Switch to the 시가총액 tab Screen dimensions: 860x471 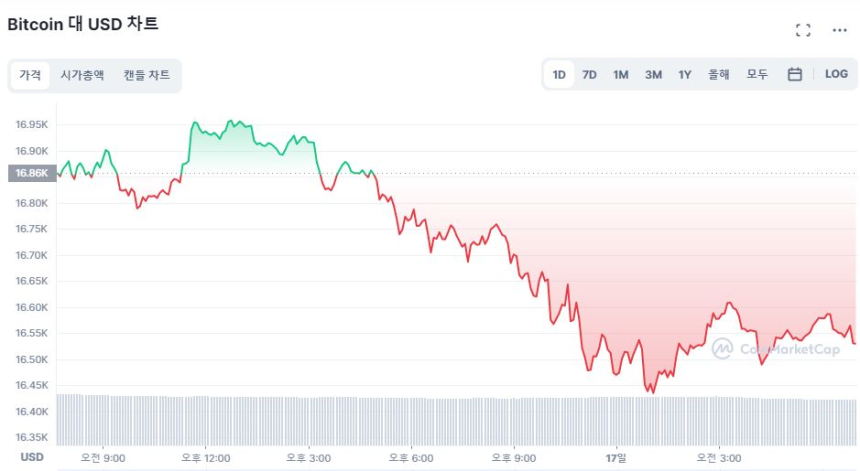82,75
